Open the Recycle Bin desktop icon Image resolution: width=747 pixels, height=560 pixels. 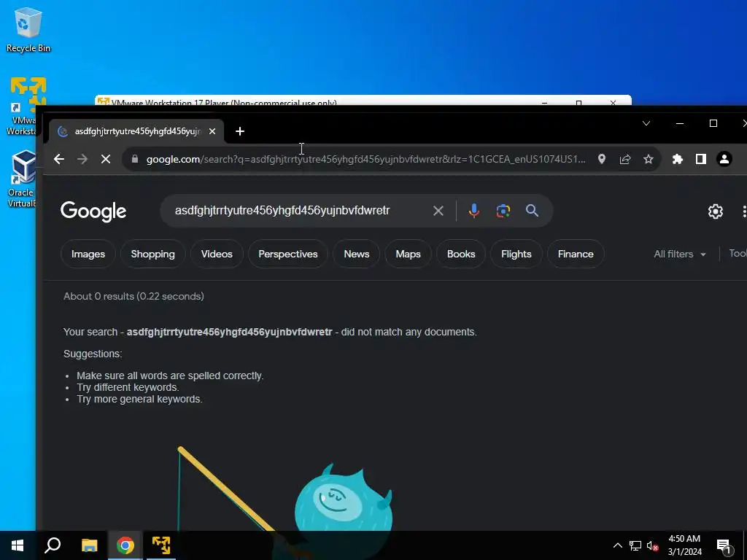[x=28, y=29]
